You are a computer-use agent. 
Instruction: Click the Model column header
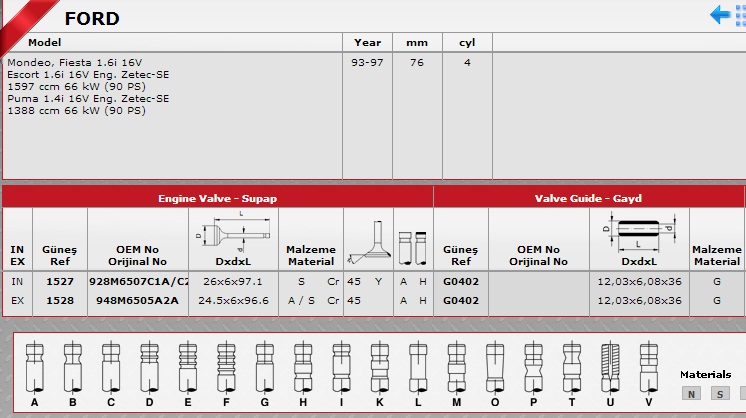point(45,43)
